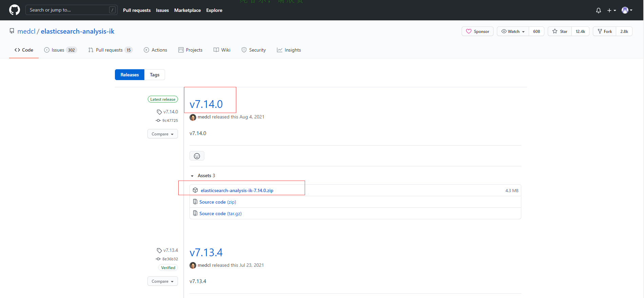Switch to the Code tab
The image size is (644, 298).
coord(24,50)
